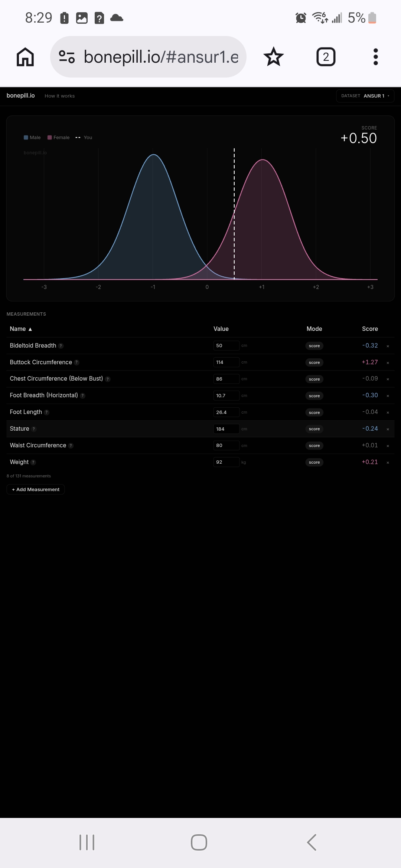Remove the Buttock Circumference measurement row
This screenshot has height=868, width=401.
pyautogui.click(x=388, y=363)
